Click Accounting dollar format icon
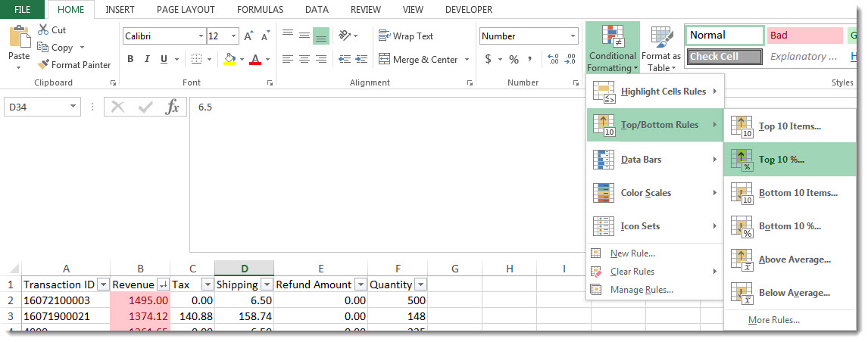868x342 pixels. [489, 59]
